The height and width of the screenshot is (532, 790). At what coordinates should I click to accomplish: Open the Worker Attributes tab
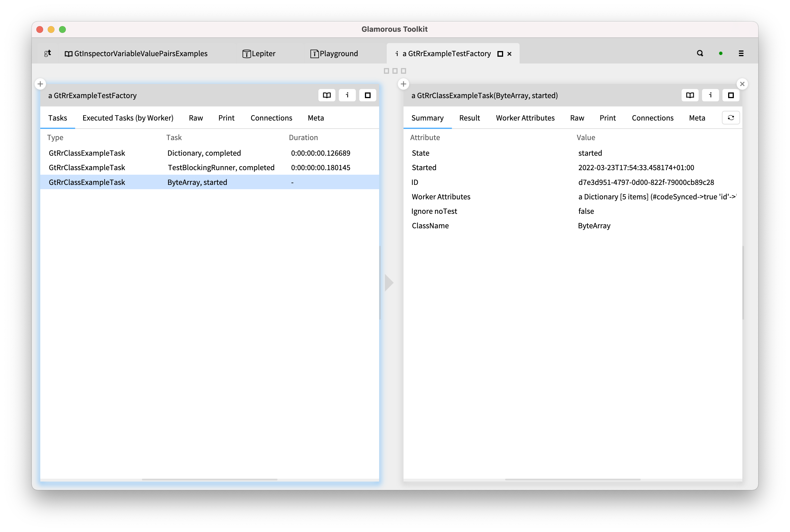[525, 118]
